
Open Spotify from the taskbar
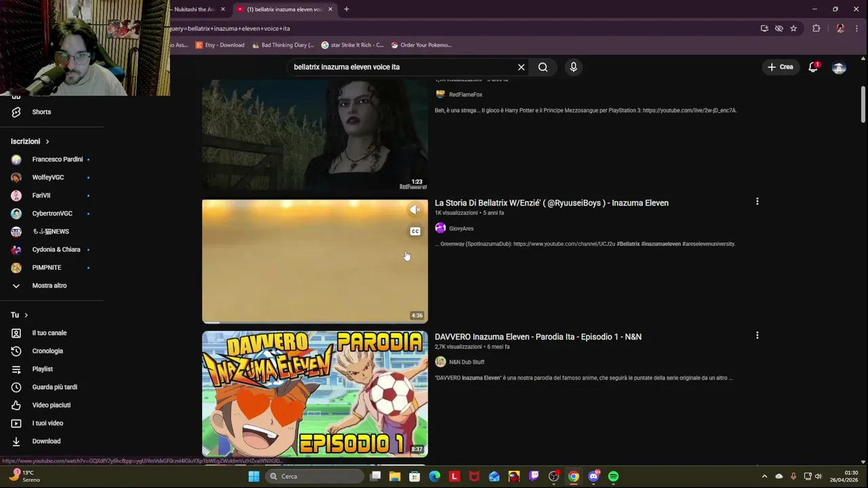(614, 476)
